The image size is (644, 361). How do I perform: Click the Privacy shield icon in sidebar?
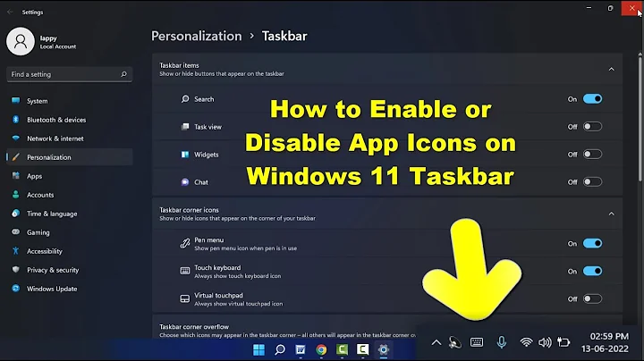click(15, 270)
